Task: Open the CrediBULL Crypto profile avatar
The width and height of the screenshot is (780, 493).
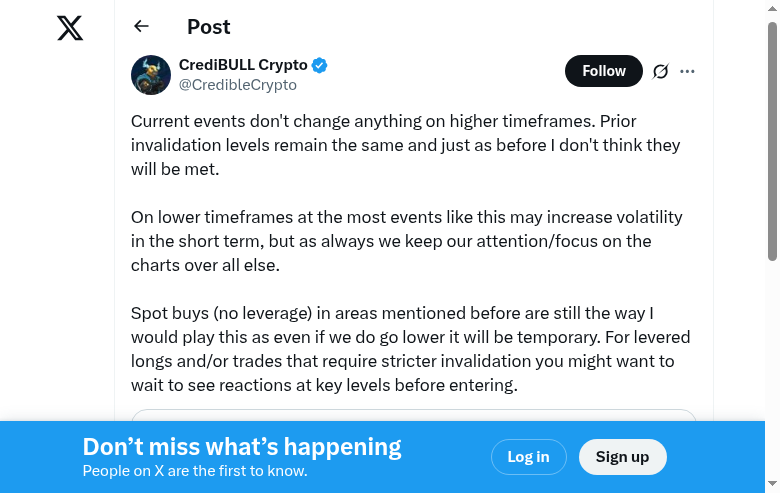Action: pos(151,75)
